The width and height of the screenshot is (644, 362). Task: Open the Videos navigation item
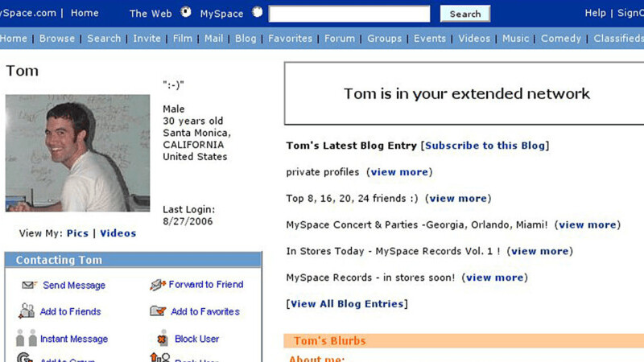[x=474, y=39]
